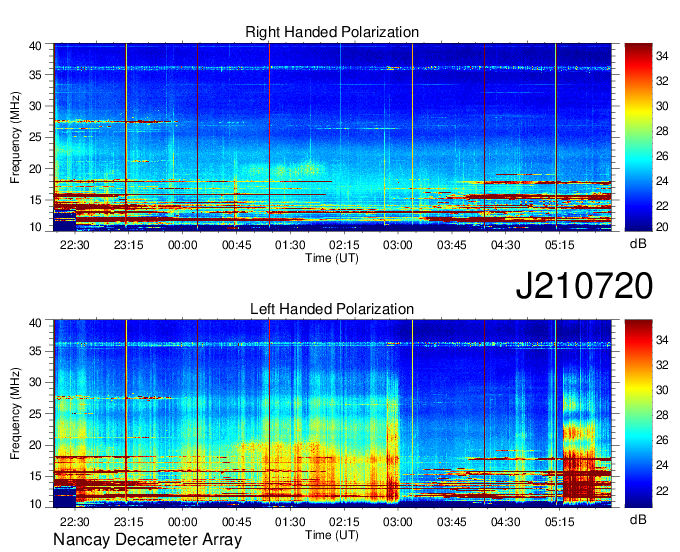Image resolution: width=680 pixels, height=552 pixels.
Task: Click the bottom plot's Frequency (MHz) axis label
Action: click(x=15, y=414)
